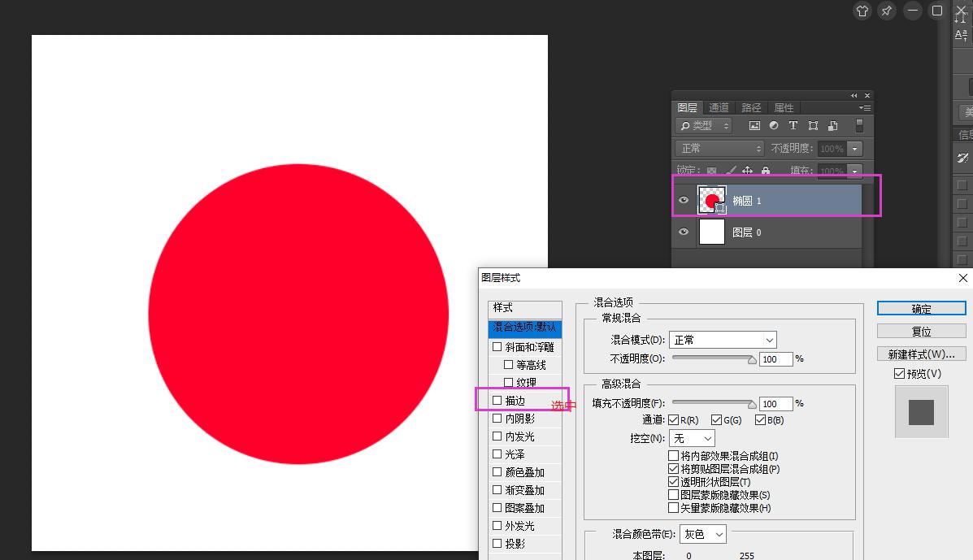The width and height of the screenshot is (973, 560).
Task: Enable the 投影 drop shadow checkbox
Action: (x=497, y=544)
